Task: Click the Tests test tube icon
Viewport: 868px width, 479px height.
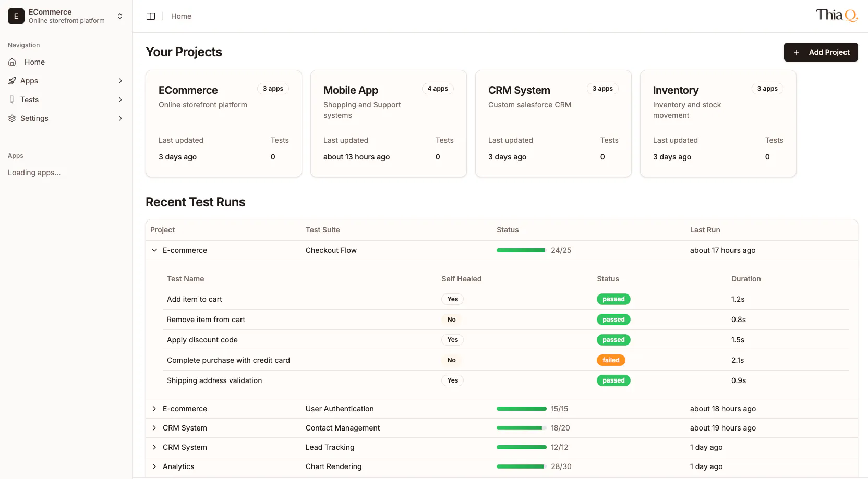Action: (12, 100)
